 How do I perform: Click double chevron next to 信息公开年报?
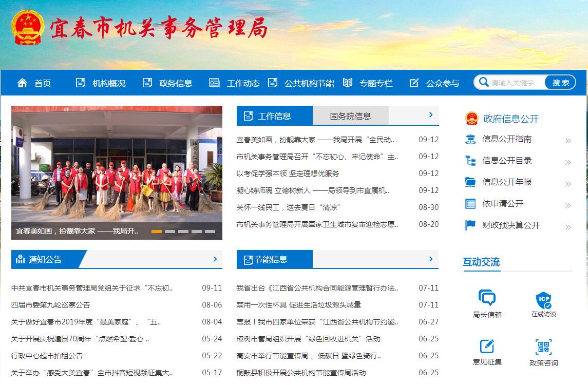568,184
